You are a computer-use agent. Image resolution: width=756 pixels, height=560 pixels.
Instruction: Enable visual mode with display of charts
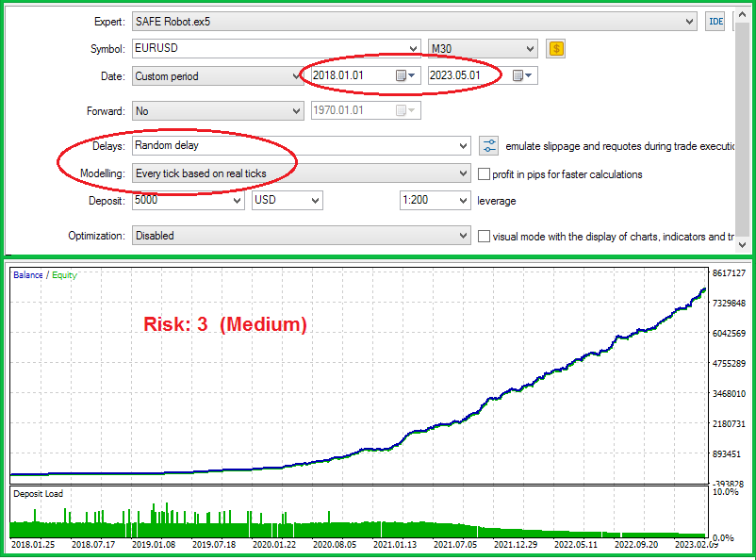[485, 237]
